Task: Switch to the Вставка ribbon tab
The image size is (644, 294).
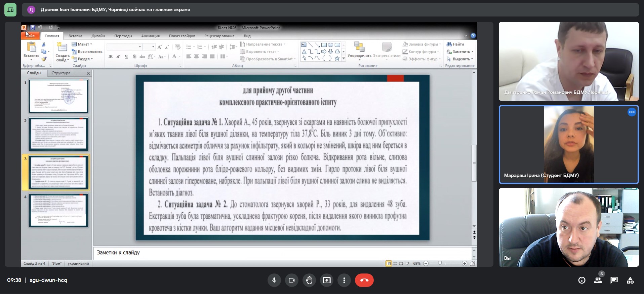Action: pos(75,36)
